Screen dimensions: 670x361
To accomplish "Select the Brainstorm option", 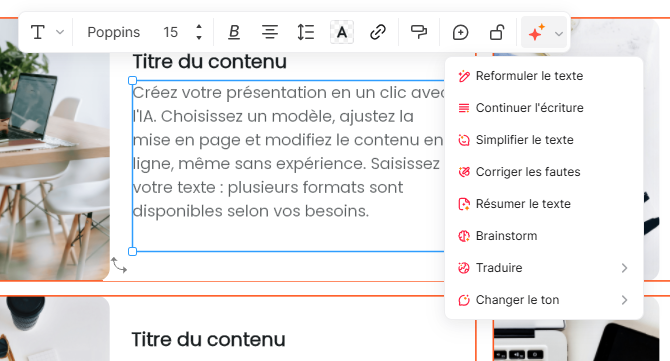I will click(544, 236).
